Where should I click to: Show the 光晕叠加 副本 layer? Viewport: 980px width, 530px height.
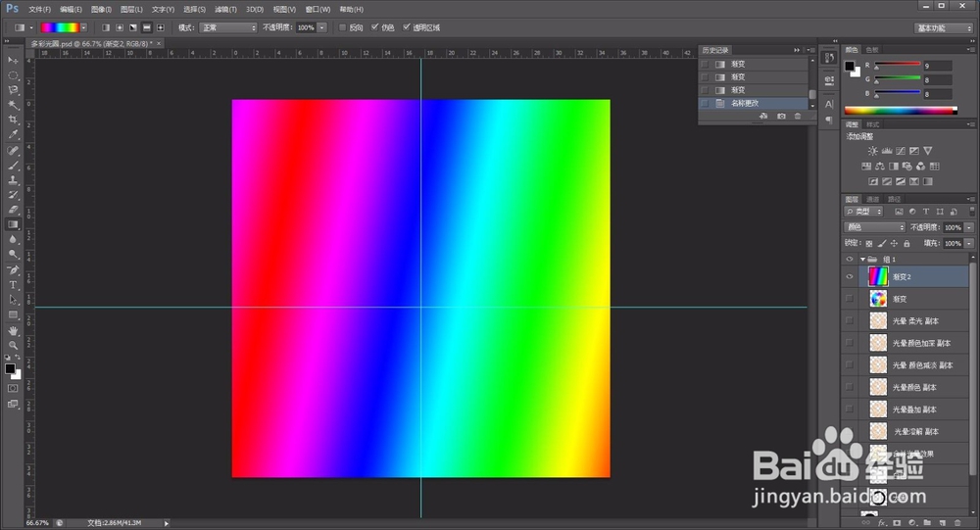[x=850, y=409]
